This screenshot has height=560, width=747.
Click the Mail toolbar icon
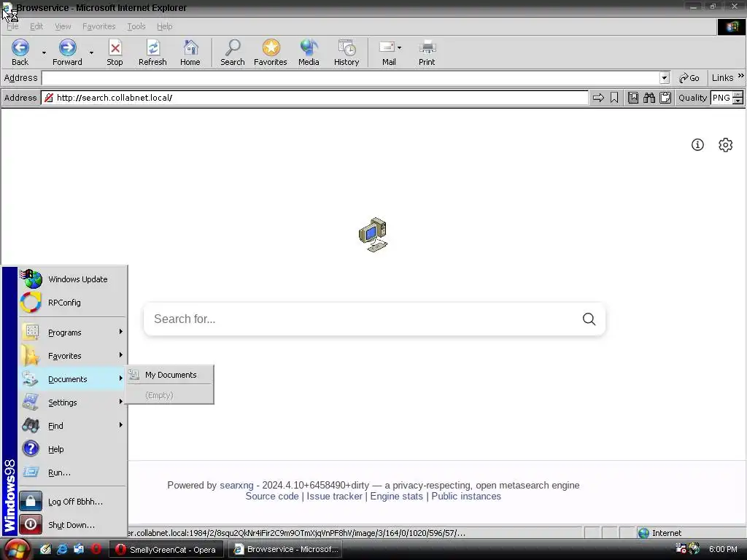(388, 52)
